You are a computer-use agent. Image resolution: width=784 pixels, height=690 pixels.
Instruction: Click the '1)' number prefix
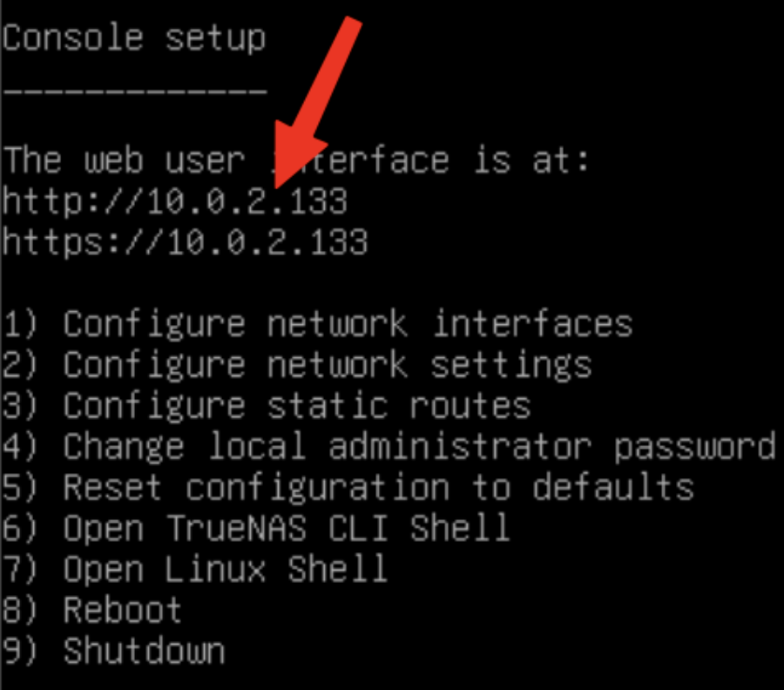tap(18, 324)
